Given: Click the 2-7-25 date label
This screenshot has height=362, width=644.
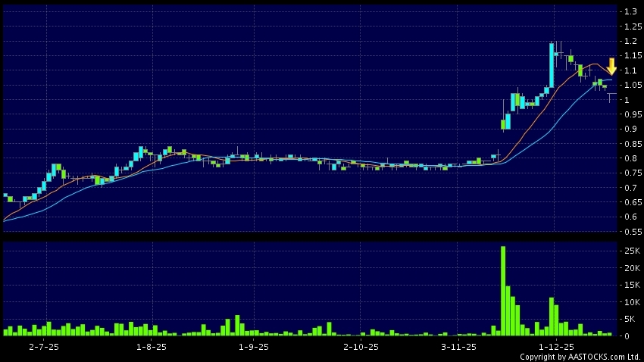Looking at the screenshot, I should (x=44, y=346).
